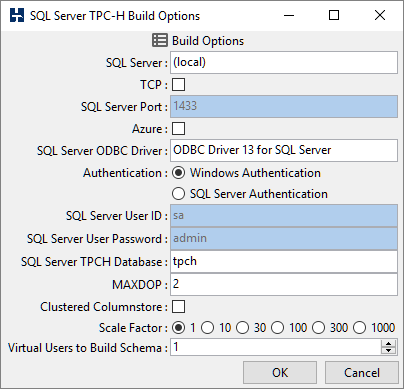Select scale factor 1
This screenshot has width=404, height=389.
pos(178,328)
